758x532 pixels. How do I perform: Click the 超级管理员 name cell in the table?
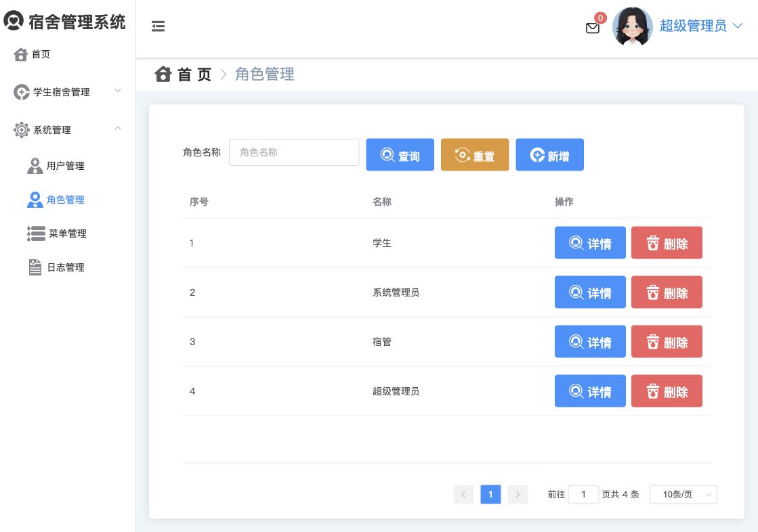396,391
